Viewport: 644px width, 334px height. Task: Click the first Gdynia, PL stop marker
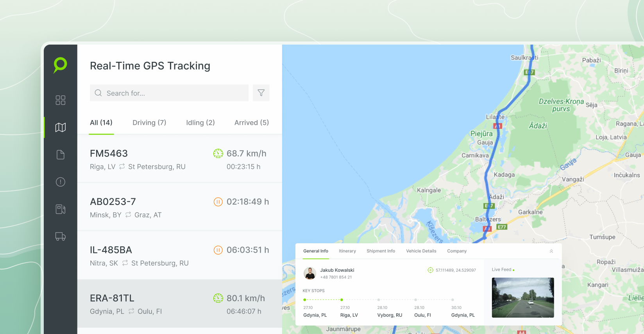click(305, 300)
